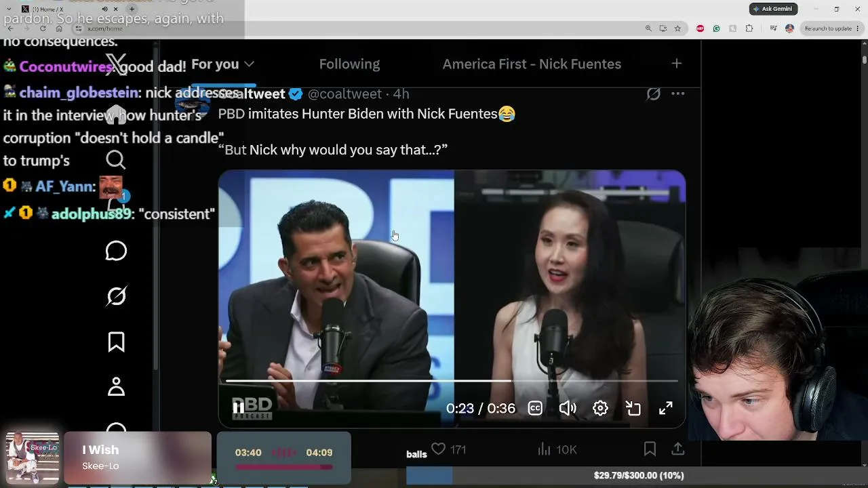This screenshot has height=488, width=868.
Task: Seek on the video progress bar
Action: (x=452, y=381)
